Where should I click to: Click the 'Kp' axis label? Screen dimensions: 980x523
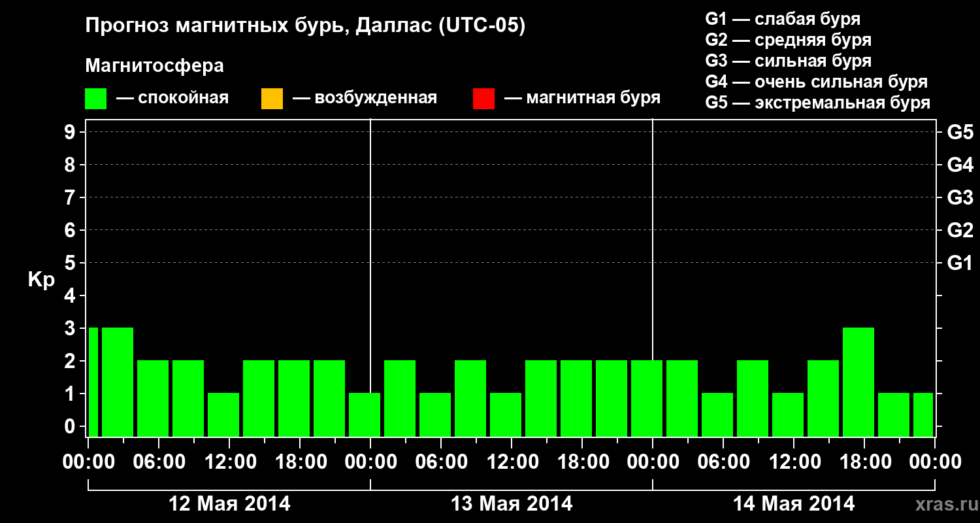(41, 280)
